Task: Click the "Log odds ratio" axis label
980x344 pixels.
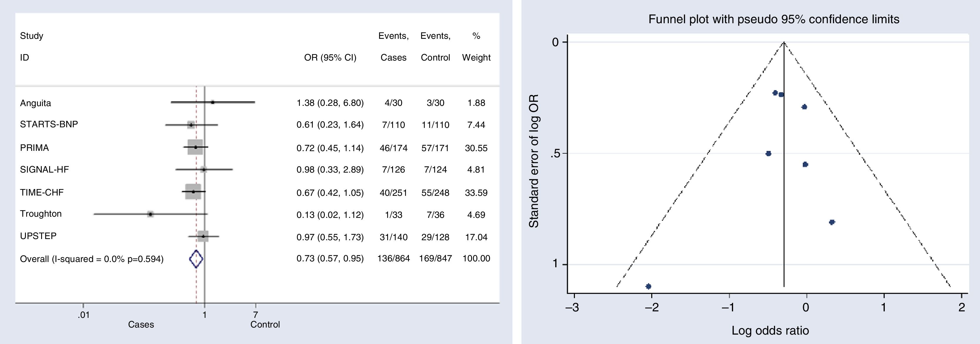Action: 770,330
